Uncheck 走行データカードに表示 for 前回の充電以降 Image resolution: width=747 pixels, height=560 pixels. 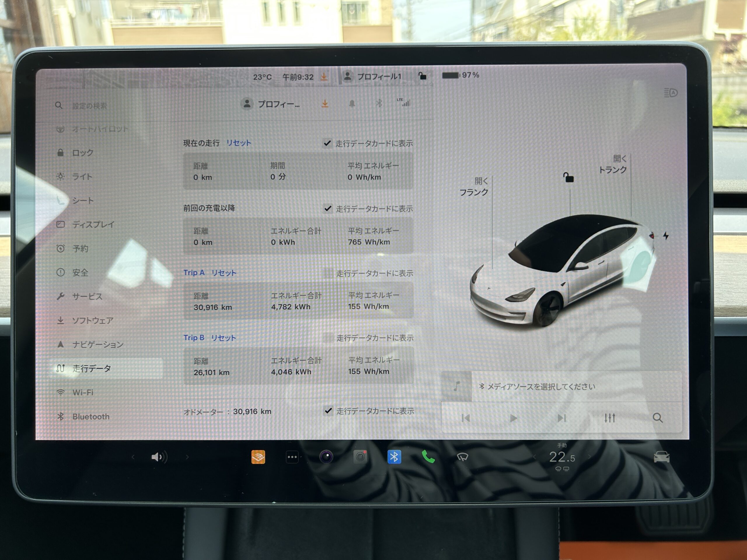click(x=327, y=208)
